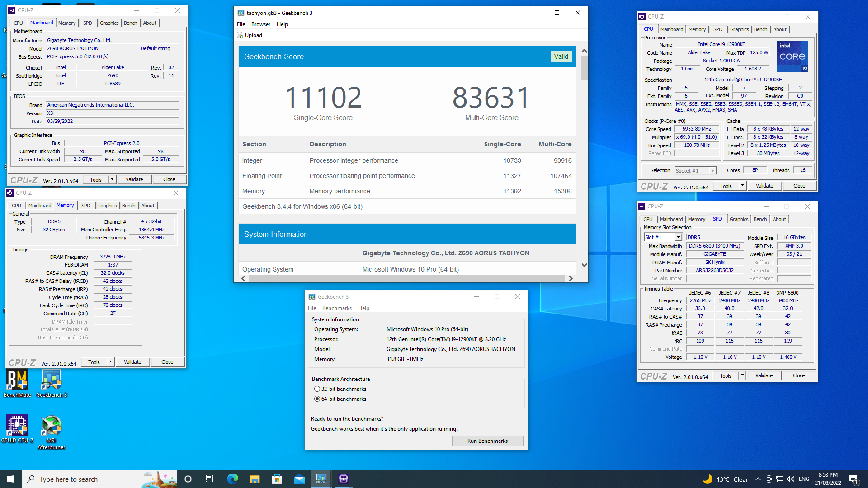Select 32-bit benchmarks radio button
Screen dimensions: 868x488
click(x=317, y=389)
